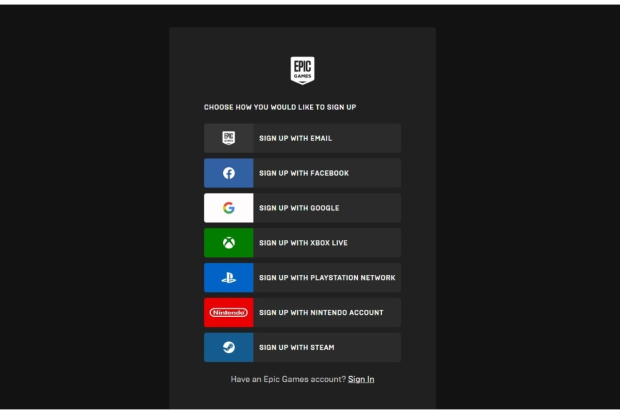Click the Steam logo icon
Viewport: 620px width, 413px height.
[228, 348]
